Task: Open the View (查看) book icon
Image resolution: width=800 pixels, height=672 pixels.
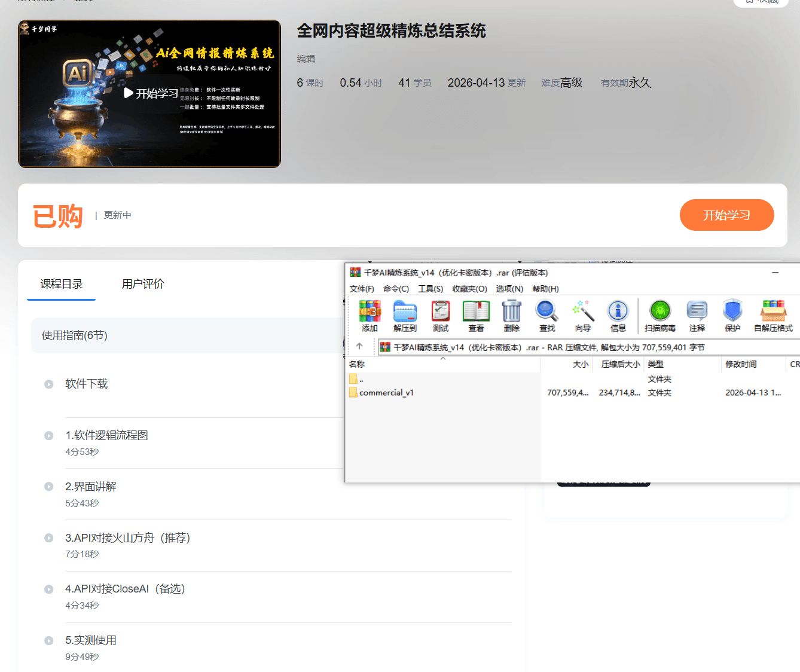Action: 476,316
